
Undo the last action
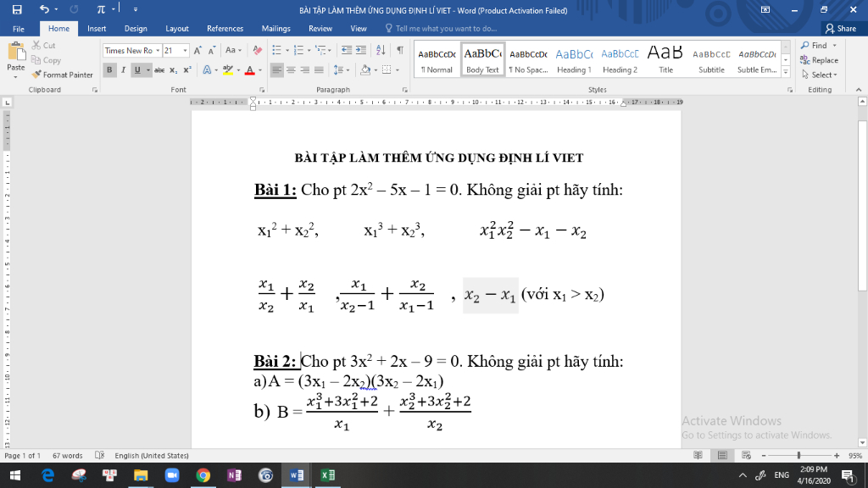[x=44, y=9]
